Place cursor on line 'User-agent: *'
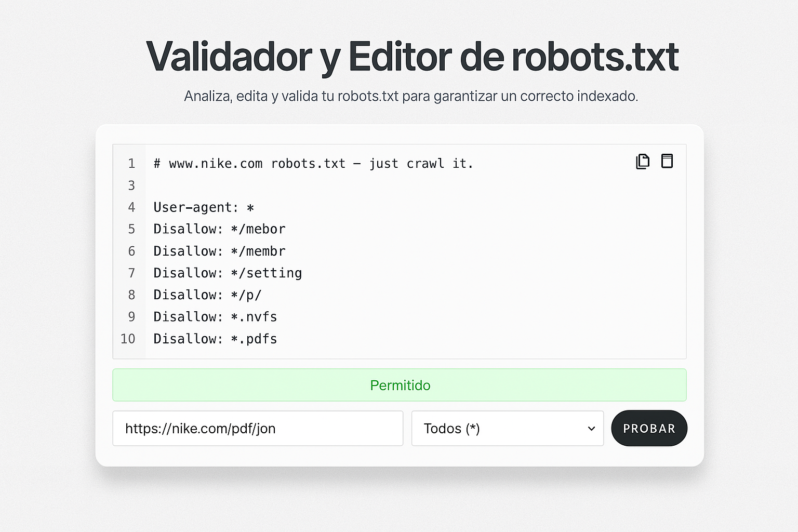The width and height of the screenshot is (798, 532). 204,207
